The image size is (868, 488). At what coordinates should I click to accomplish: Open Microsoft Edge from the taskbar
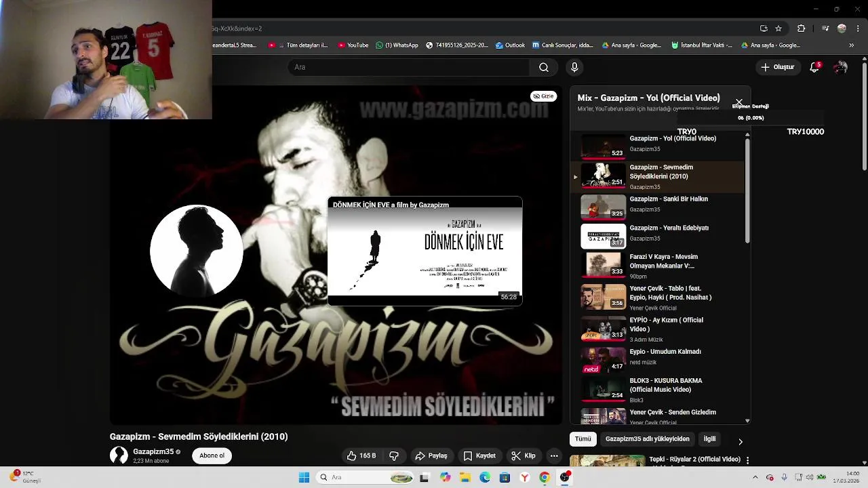(x=485, y=477)
